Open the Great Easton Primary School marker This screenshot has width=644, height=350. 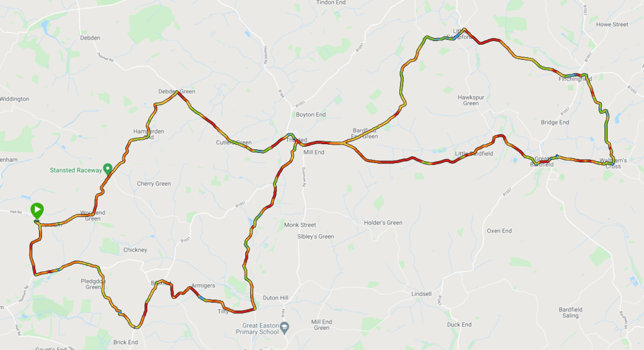click(x=285, y=328)
